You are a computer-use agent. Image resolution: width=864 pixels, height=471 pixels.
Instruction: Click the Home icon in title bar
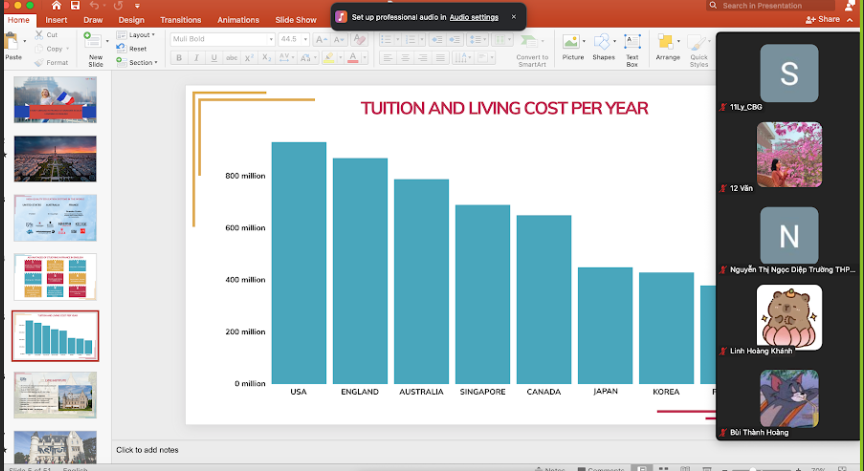57,6
